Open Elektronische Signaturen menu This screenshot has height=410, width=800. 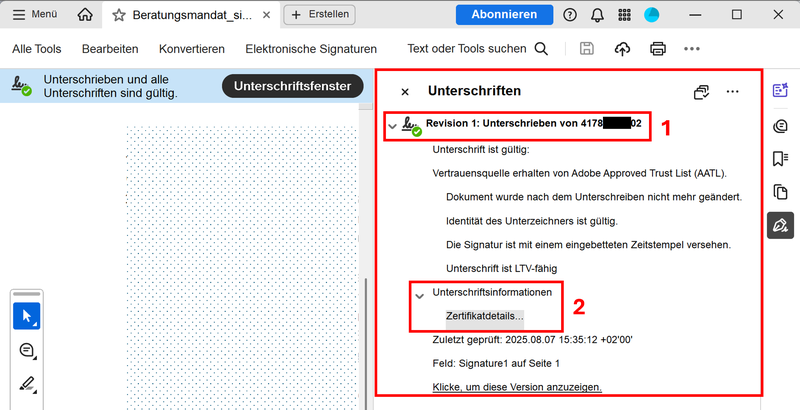(x=311, y=49)
